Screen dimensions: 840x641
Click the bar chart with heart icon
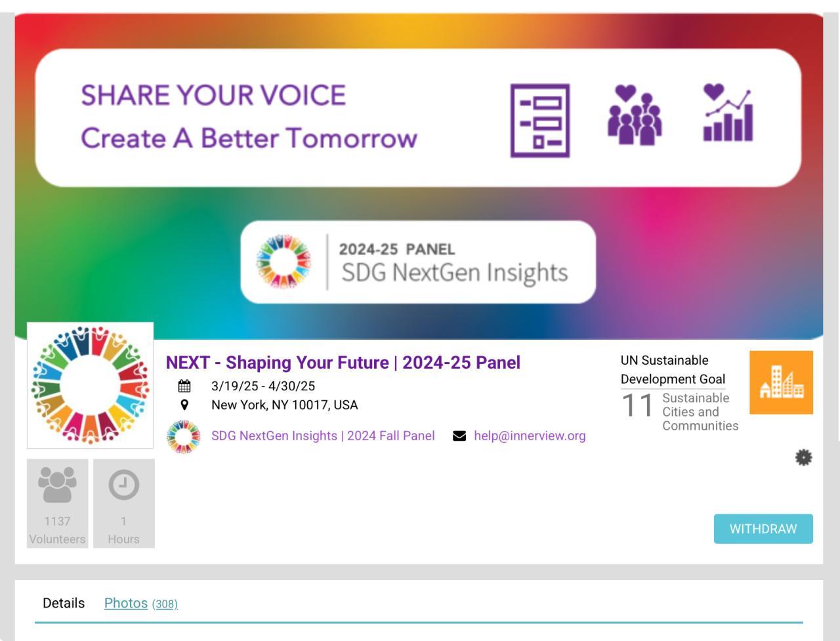[x=728, y=113]
